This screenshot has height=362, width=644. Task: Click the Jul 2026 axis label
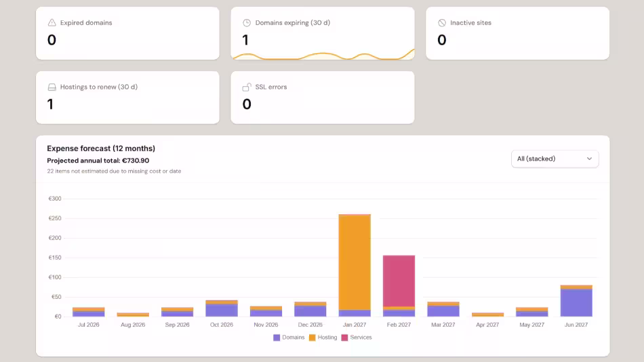89,325
